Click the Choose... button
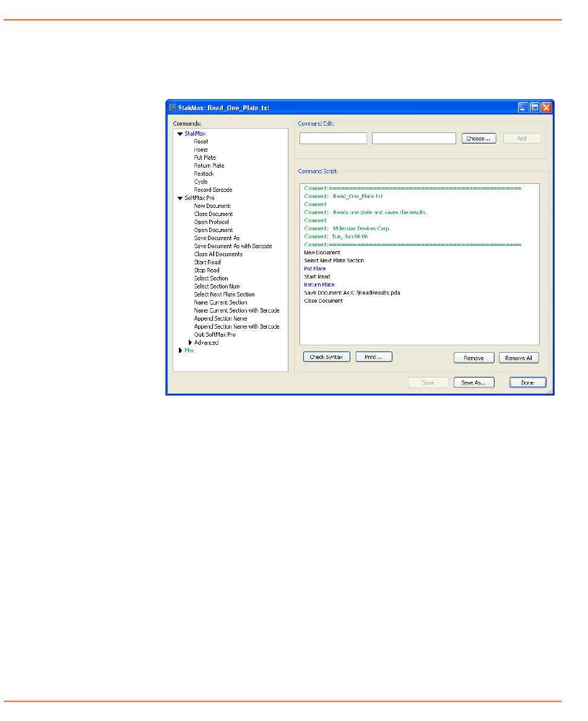The image size is (588, 721). (478, 139)
